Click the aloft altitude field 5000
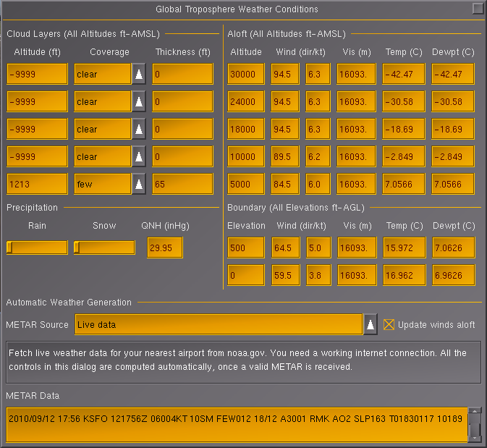This screenshot has height=448, width=487. (x=246, y=184)
